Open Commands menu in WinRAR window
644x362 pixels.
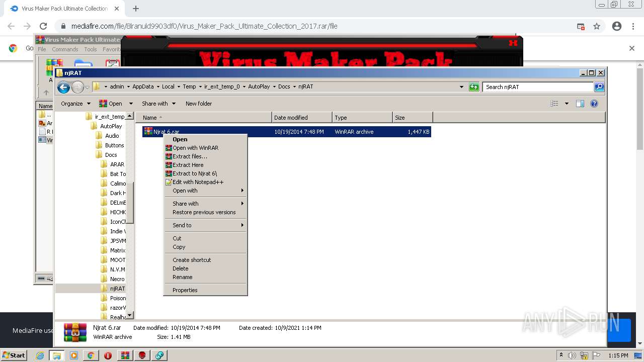tap(65, 49)
